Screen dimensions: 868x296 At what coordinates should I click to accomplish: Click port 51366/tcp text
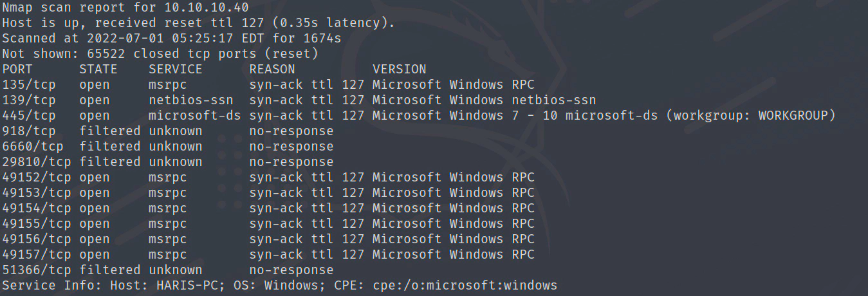[x=37, y=270]
